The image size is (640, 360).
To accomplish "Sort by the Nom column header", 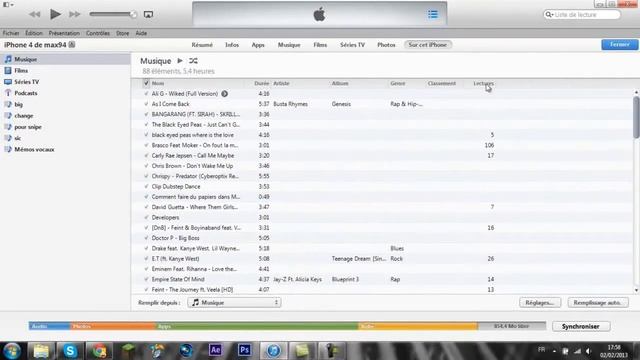I will [x=158, y=83].
